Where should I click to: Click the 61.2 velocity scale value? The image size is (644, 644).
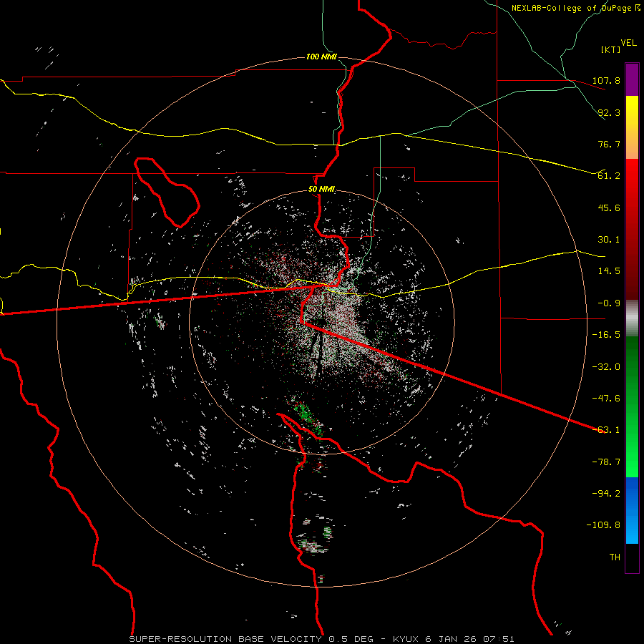point(609,176)
